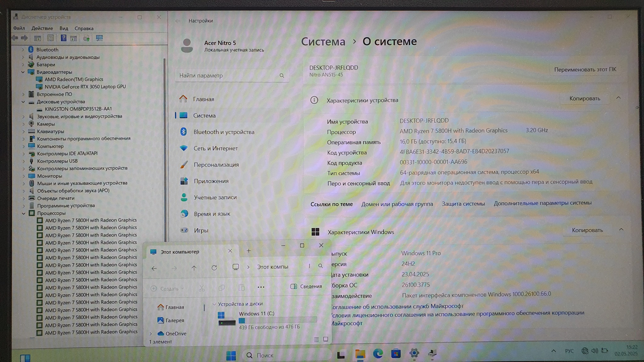Click the search icon in File Explorer
The width and height of the screenshot is (644, 362).
click(x=320, y=266)
